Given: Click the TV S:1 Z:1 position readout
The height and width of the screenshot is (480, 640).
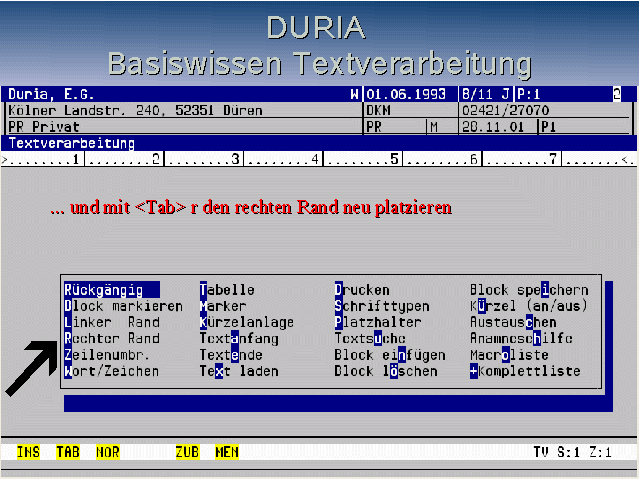Looking at the screenshot, I should click(573, 452).
